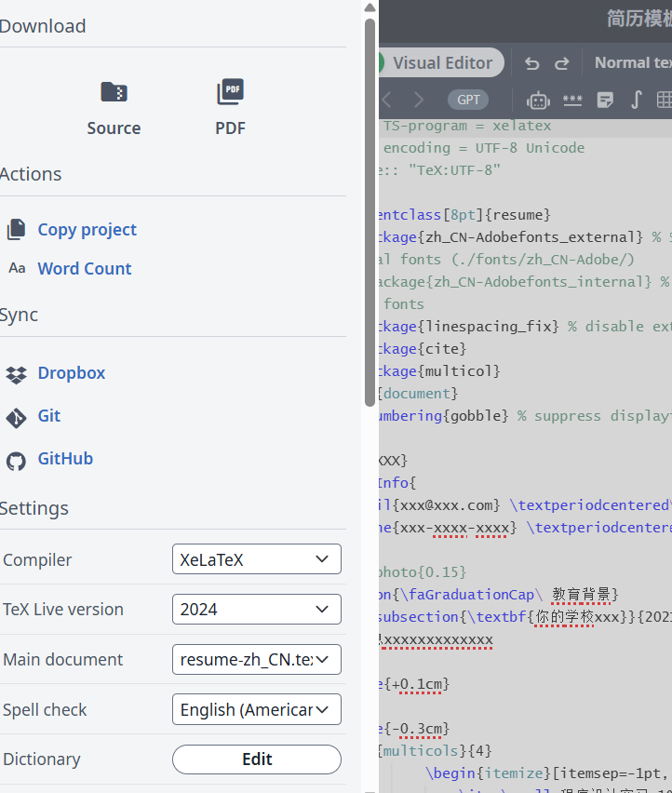The image size is (672, 793).
Task: Click the {multicol} package line
Action: 440,371
